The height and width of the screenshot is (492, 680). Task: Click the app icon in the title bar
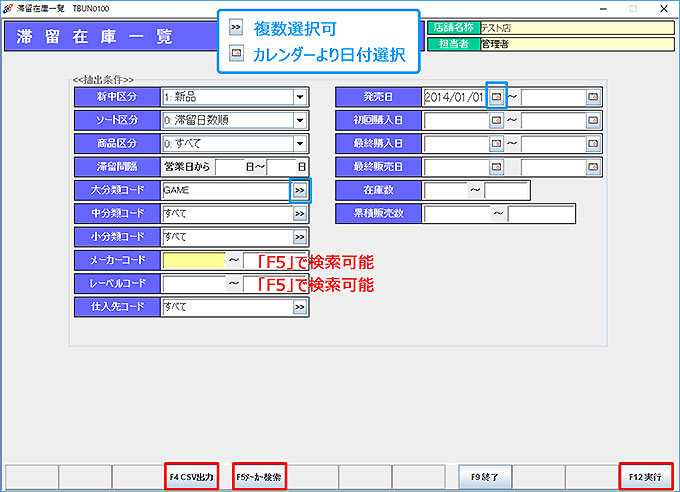coord(7,8)
